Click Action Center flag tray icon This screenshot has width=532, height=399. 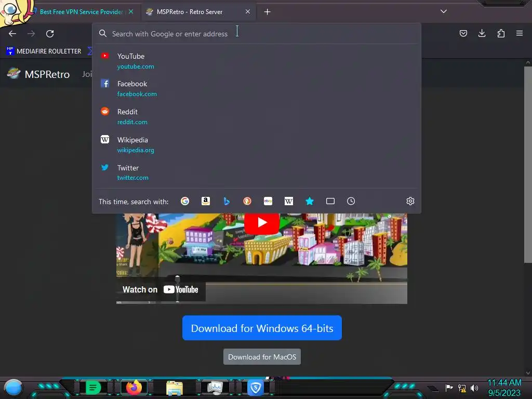tap(449, 388)
